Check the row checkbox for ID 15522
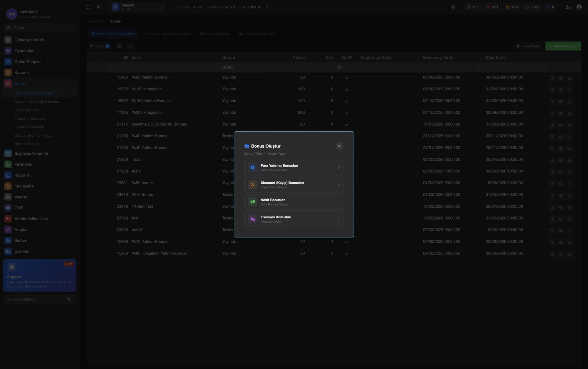Image resolution: width=588 pixels, height=369 pixels. (x=97, y=89)
